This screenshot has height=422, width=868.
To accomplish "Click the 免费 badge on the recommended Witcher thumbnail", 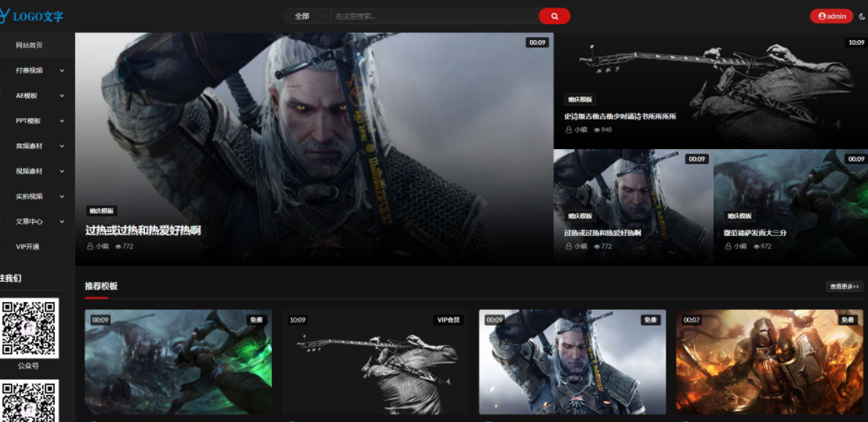I will point(651,320).
